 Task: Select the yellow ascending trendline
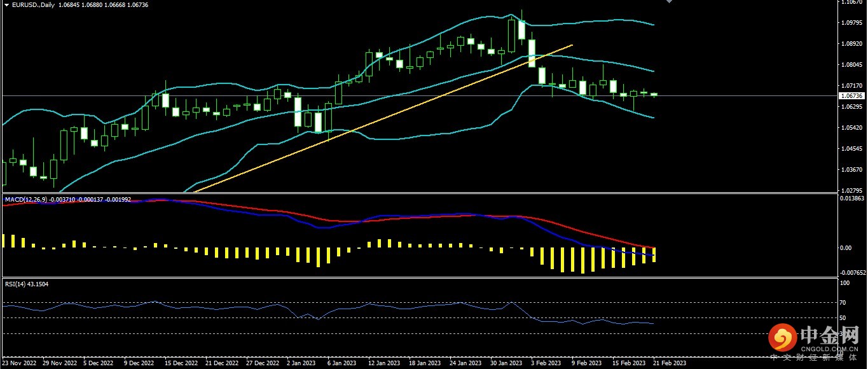tap(382, 116)
